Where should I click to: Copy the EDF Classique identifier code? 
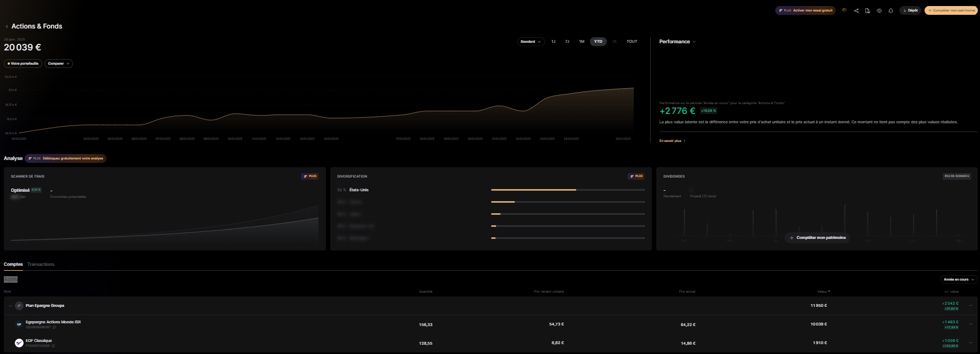(53, 346)
